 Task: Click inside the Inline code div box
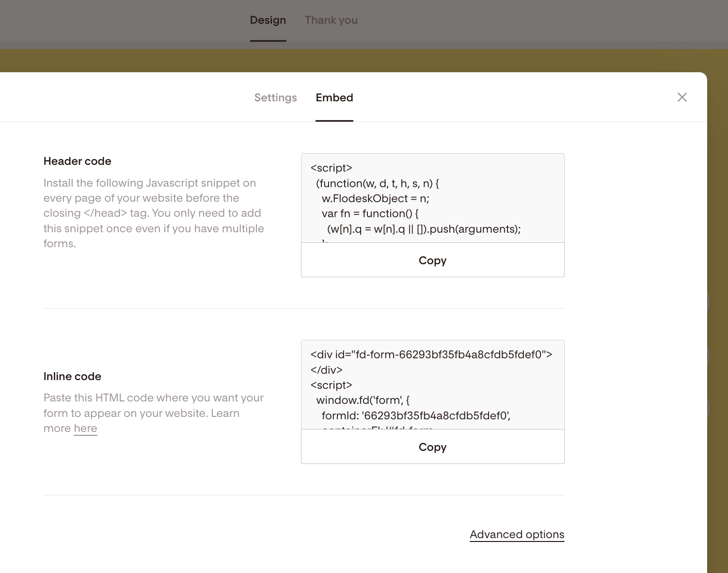point(433,385)
